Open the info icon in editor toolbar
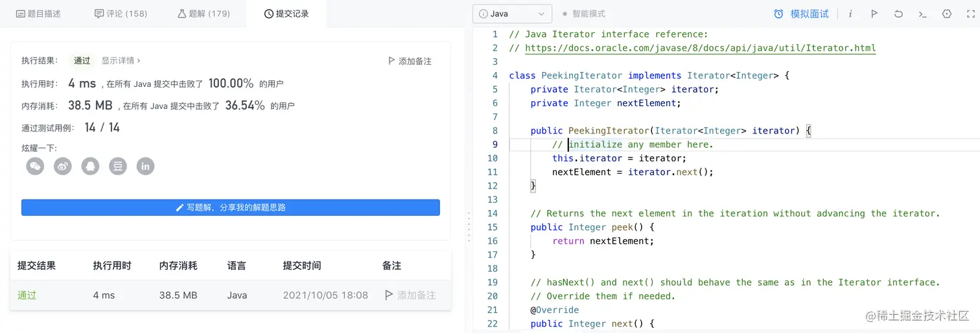 [x=850, y=14]
